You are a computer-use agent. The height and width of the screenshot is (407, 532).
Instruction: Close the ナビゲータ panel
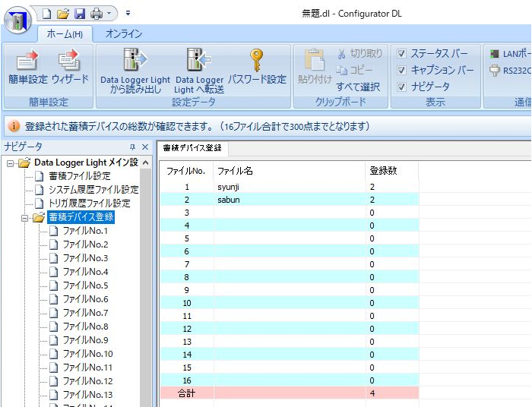[x=145, y=147]
